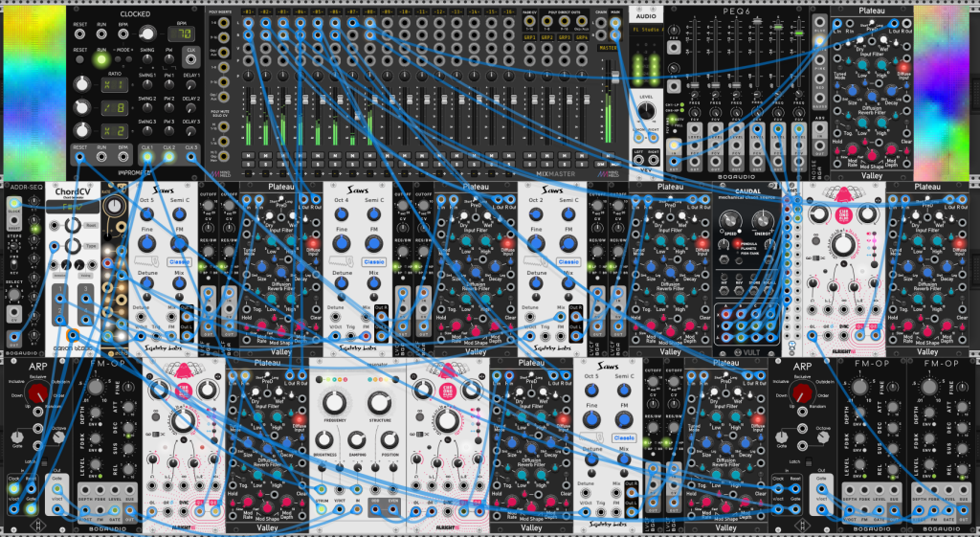This screenshot has height=537, width=980.
Task: Click Clocked's third ratio knob
Action: click(80, 130)
